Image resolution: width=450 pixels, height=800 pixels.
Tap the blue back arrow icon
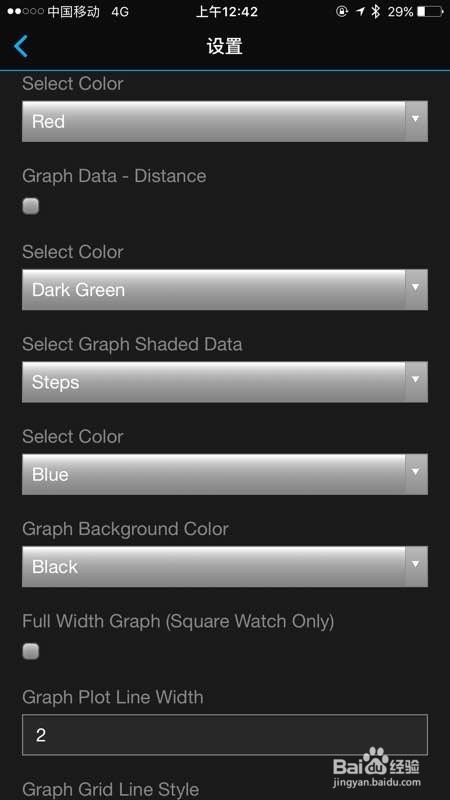pyautogui.click(x=21, y=46)
